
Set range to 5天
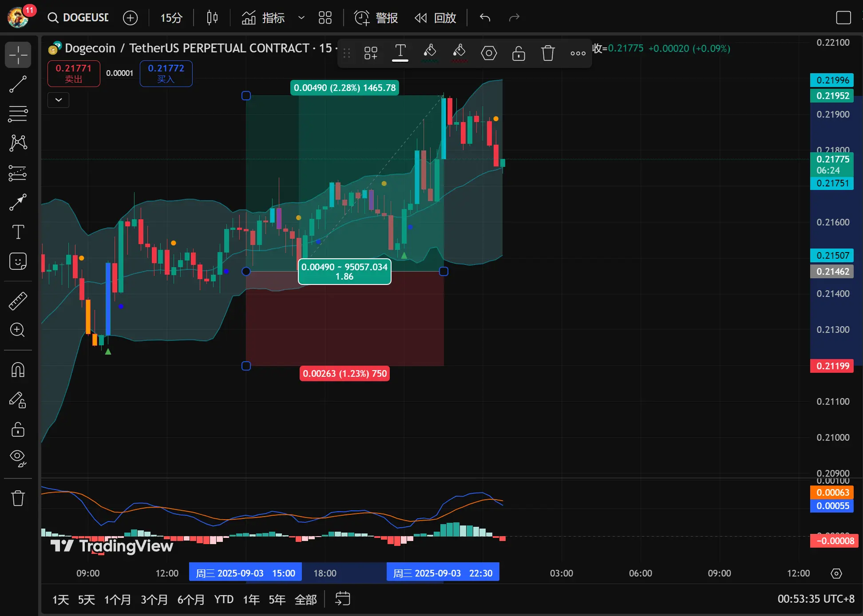click(87, 600)
